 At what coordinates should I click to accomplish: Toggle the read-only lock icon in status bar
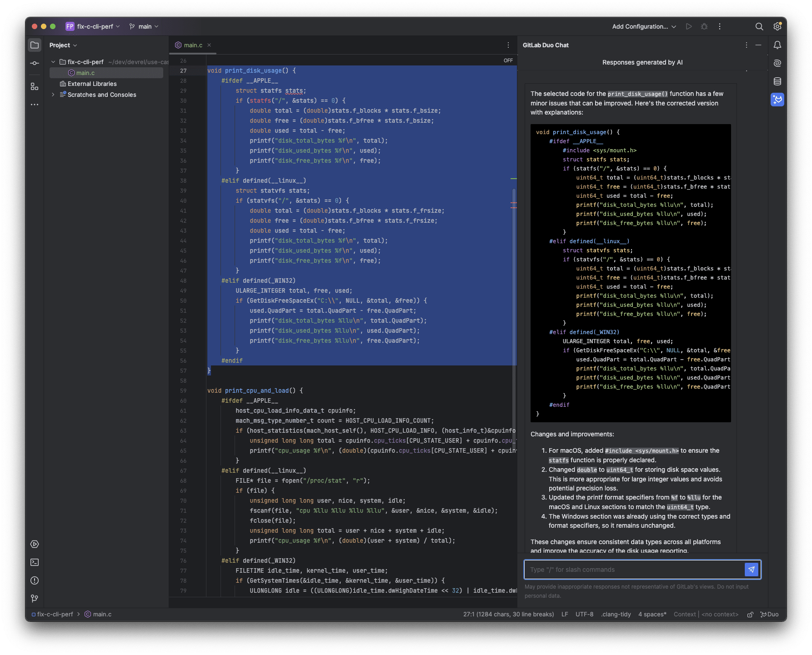coord(750,615)
